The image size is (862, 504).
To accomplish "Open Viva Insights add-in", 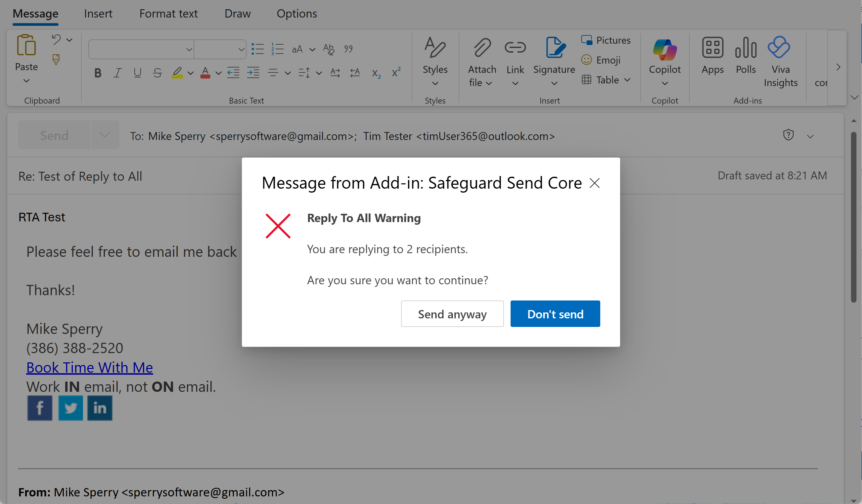I will pos(780,62).
